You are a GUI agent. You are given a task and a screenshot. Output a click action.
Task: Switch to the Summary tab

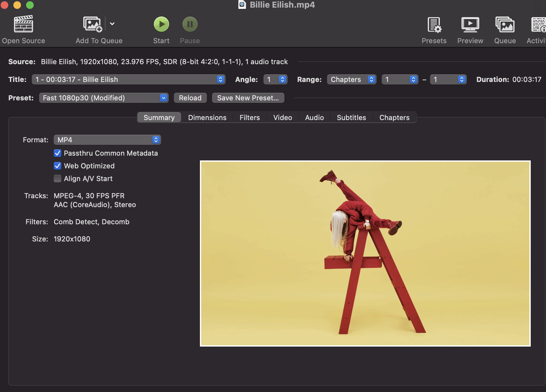click(159, 118)
